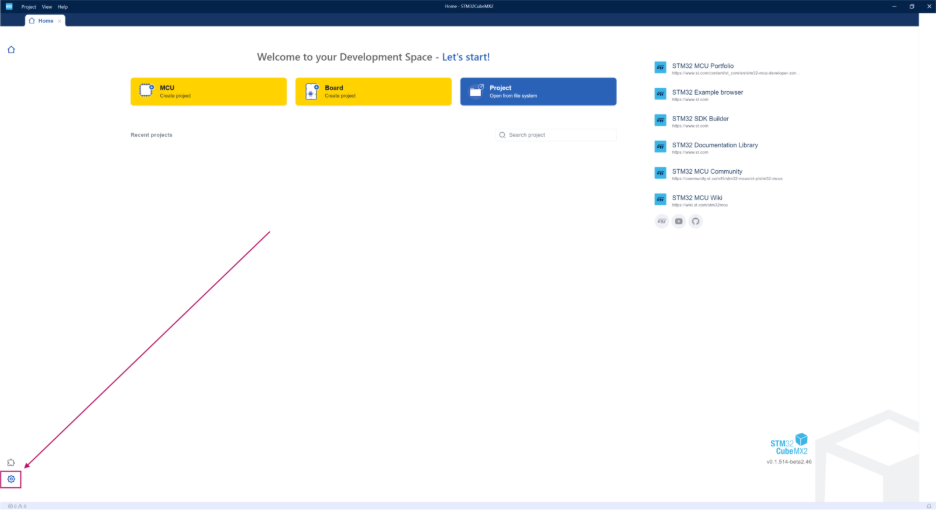The width and height of the screenshot is (936, 510).
Task: Click the Recent projects heading
Action: point(151,135)
